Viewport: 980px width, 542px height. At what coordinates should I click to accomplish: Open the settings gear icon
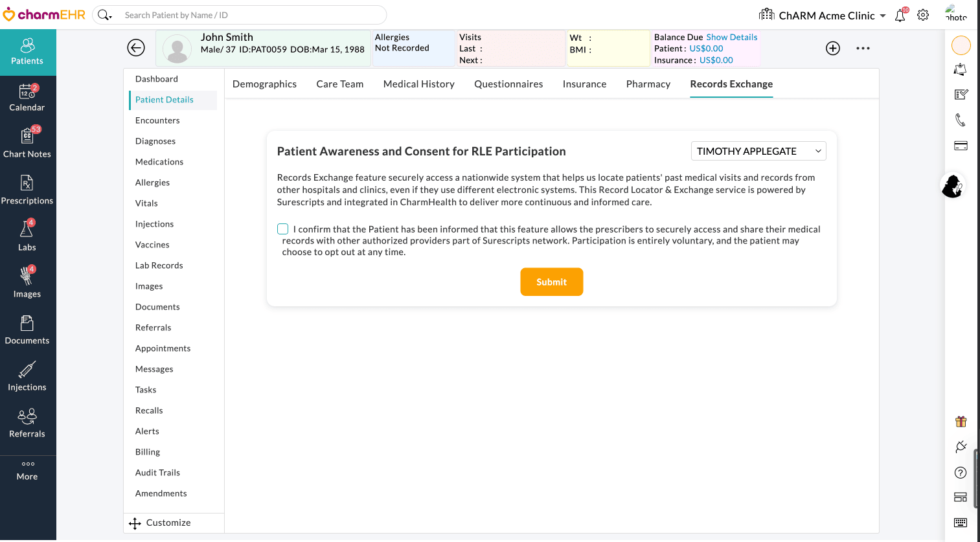[x=923, y=15]
